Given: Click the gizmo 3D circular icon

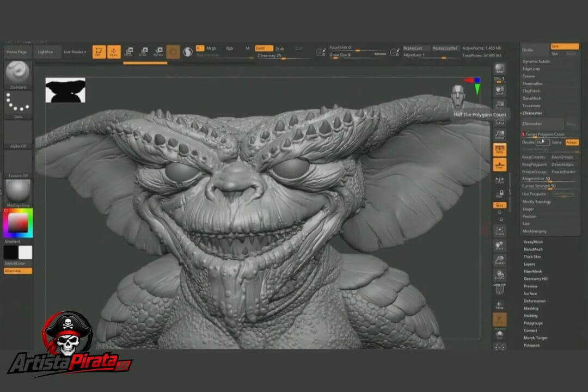Looking at the screenshot, I should [x=173, y=52].
